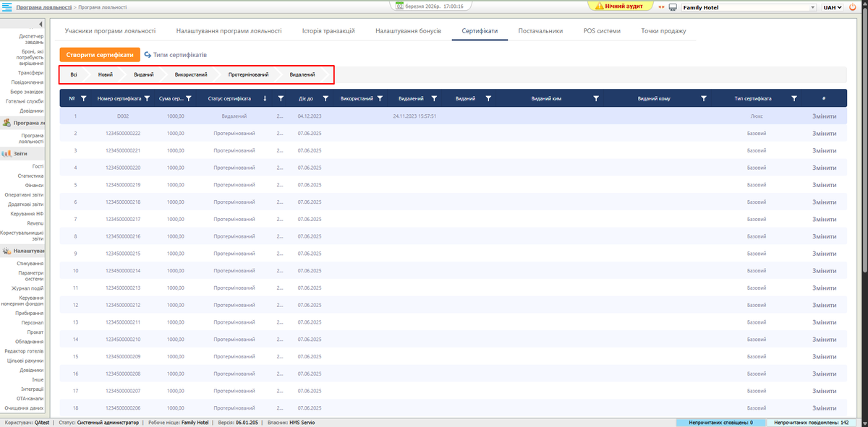Click filter icon of Діє до column
This screenshot has height=427, width=868.
coord(325,98)
